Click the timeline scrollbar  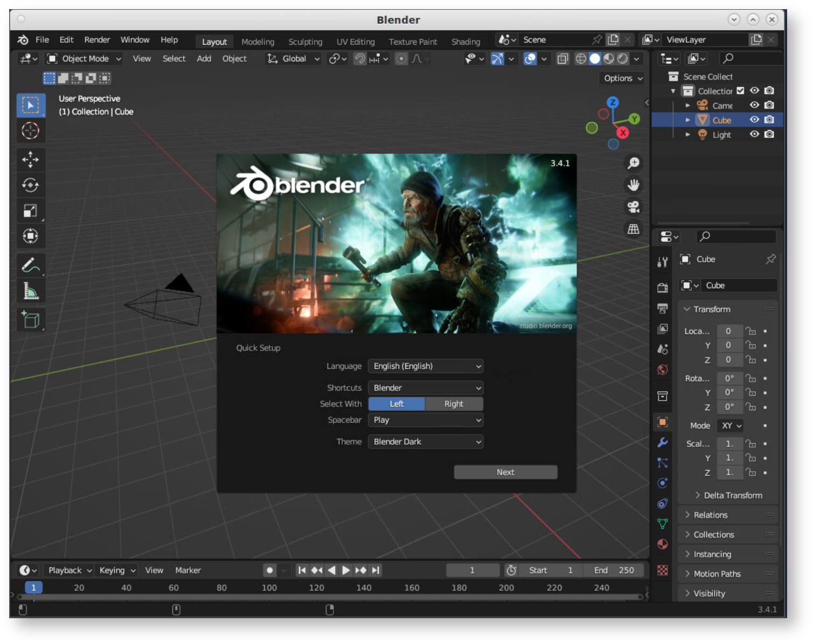click(x=330, y=597)
